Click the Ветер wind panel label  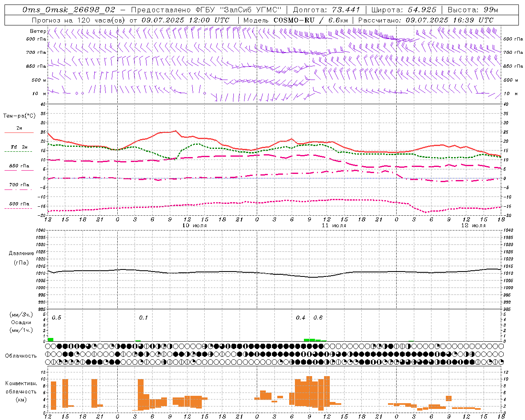click(38, 31)
